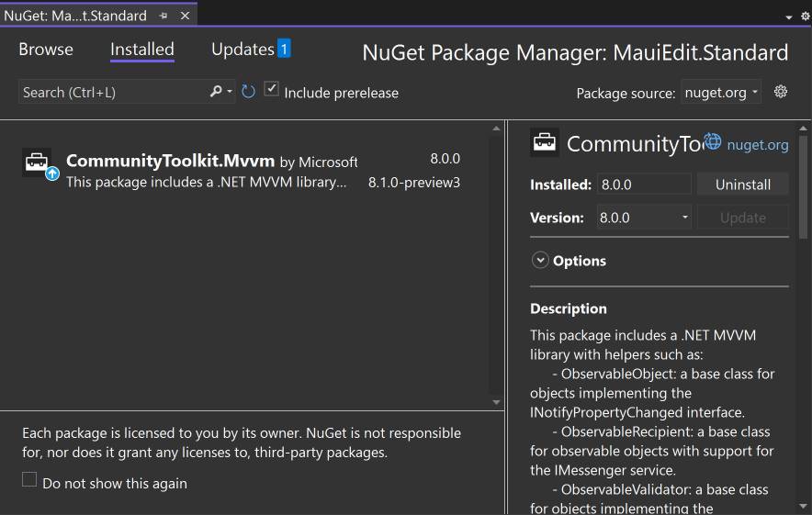Open the Version dropdown showing 8.0.0
812x515 pixels.
click(x=645, y=218)
